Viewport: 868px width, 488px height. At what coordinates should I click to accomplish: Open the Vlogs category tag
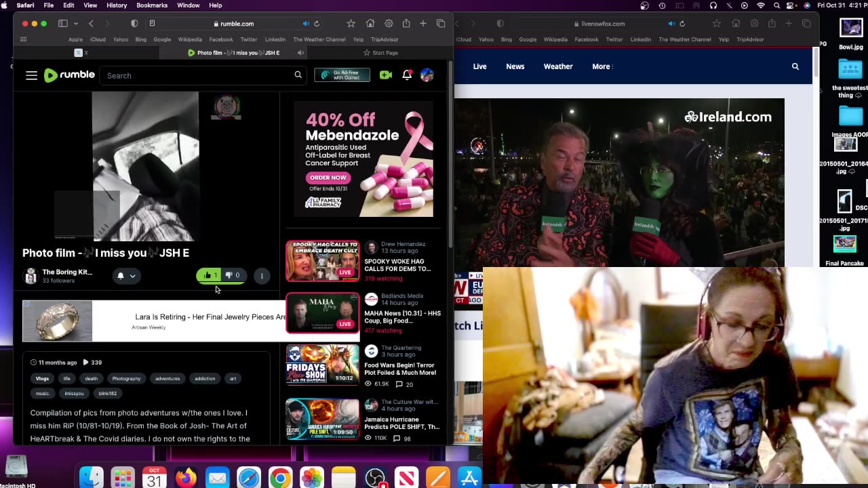coord(42,379)
